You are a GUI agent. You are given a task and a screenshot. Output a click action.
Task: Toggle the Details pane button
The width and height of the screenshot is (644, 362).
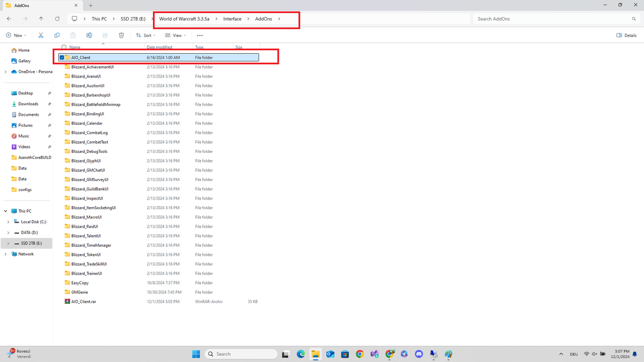626,35
